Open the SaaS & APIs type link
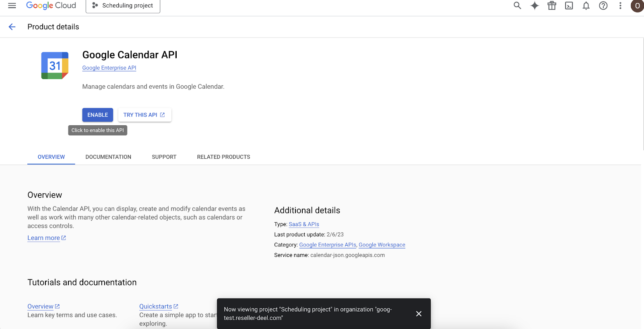644x329 pixels. pyautogui.click(x=304, y=224)
